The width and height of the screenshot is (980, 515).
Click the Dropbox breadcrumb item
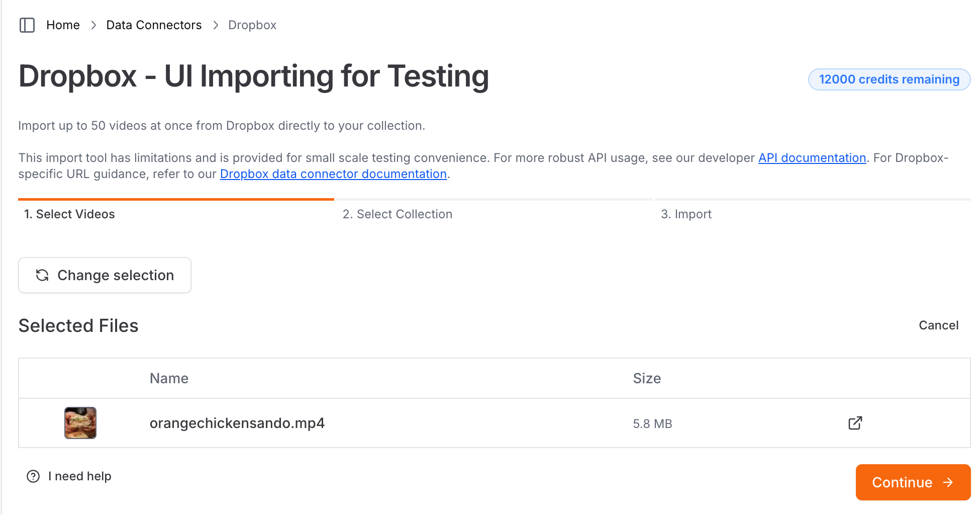click(x=252, y=25)
